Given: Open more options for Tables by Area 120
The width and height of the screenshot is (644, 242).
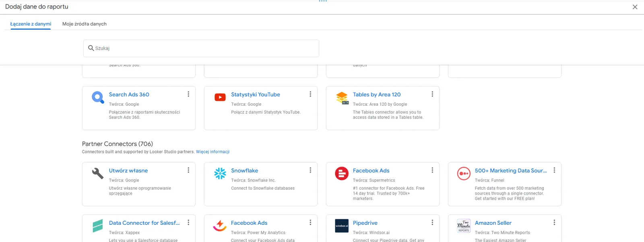Looking at the screenshot, I should (432, 94).
